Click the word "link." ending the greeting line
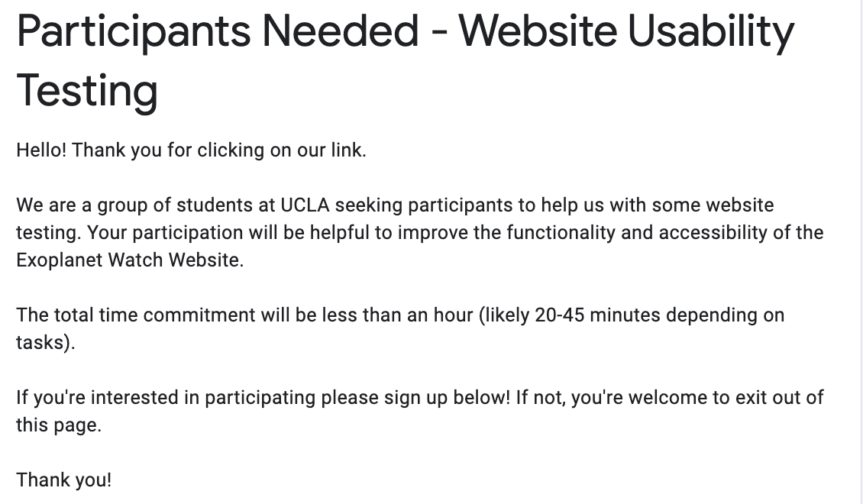This screenshot has width=863, height=504. coord(348,150)
